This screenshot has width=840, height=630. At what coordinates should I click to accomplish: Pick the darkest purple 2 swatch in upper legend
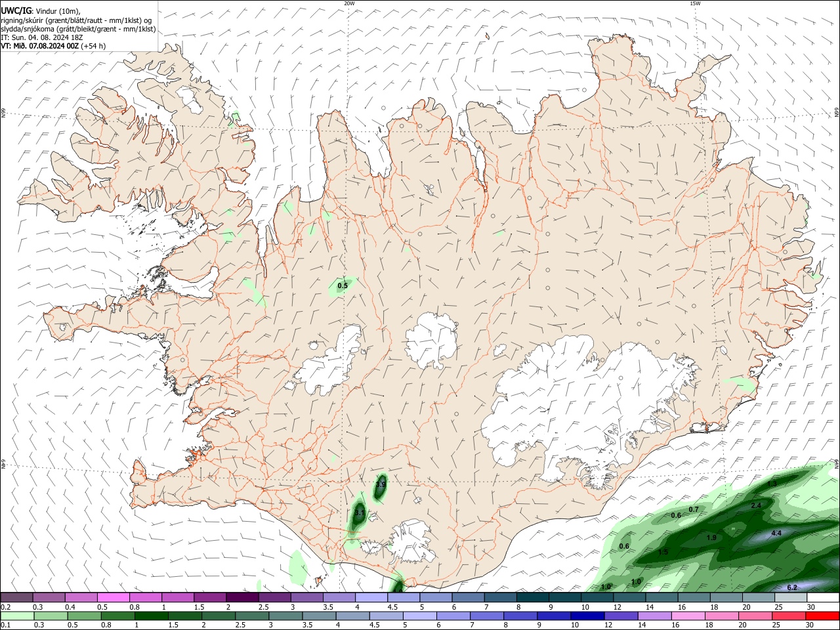click(242, 597)
